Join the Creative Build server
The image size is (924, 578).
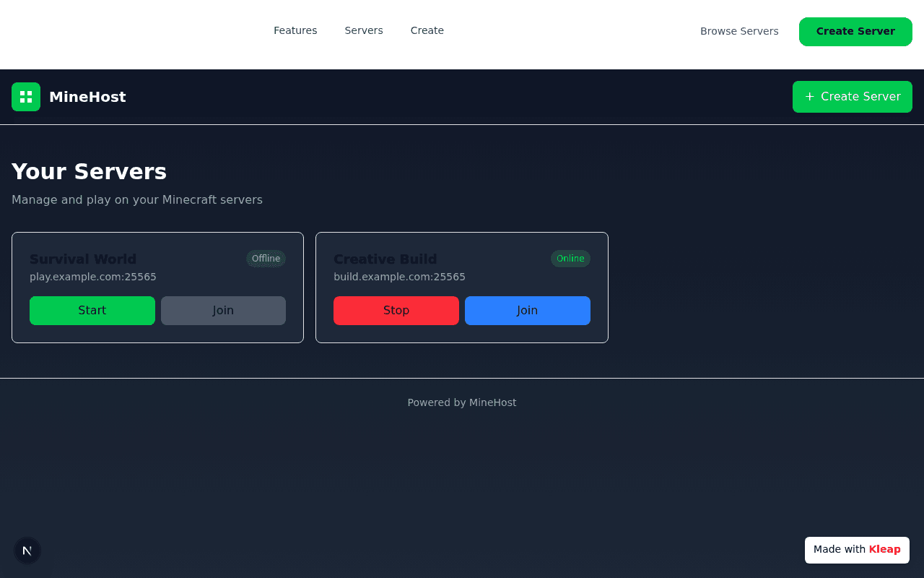(528, 311)
